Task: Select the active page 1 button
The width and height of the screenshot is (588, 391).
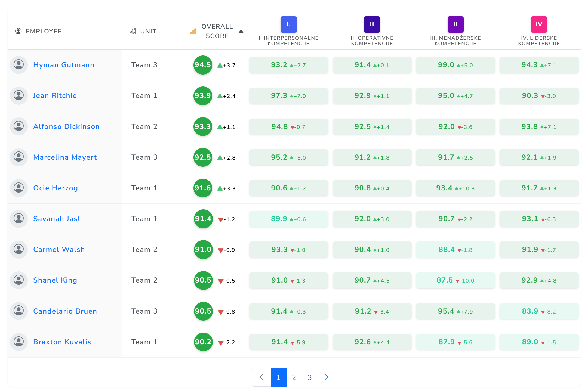Action: 278,377
